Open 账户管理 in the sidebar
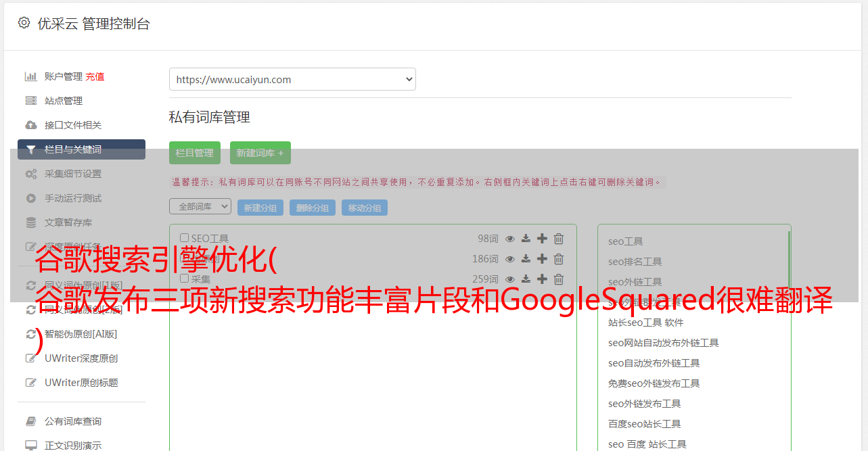 64,76
